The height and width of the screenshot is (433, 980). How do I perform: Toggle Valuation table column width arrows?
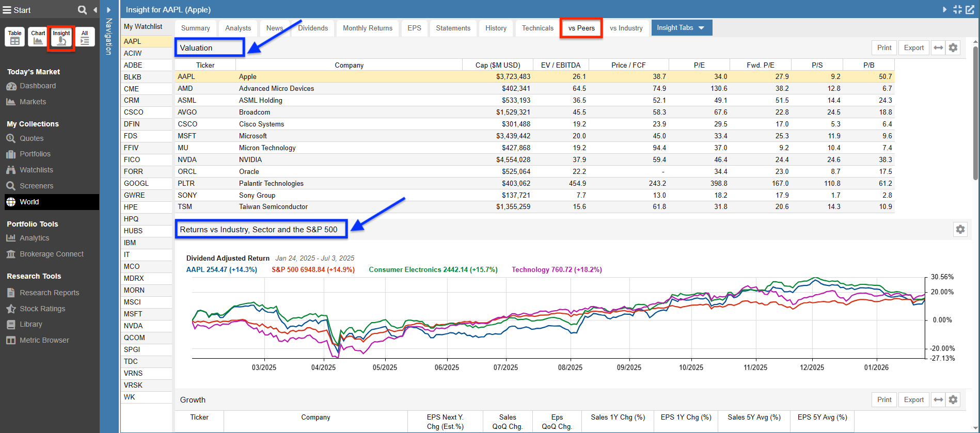[x=938, y=47]
